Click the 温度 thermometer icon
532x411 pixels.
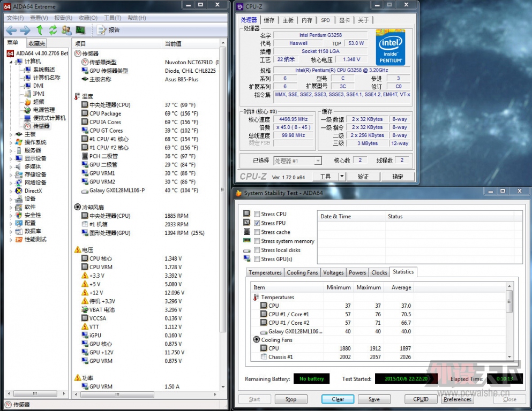pyautogui.click(x=77, y=96)
